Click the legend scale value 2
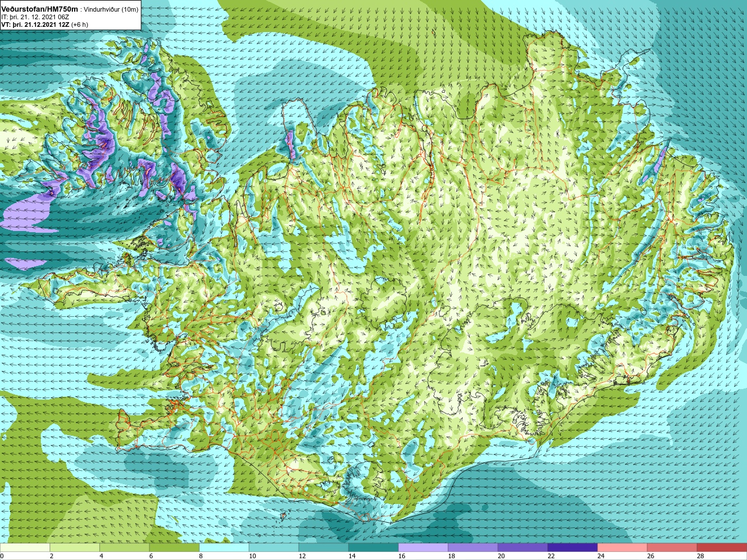This screenshot has width=747, height=560. [52, 556]
